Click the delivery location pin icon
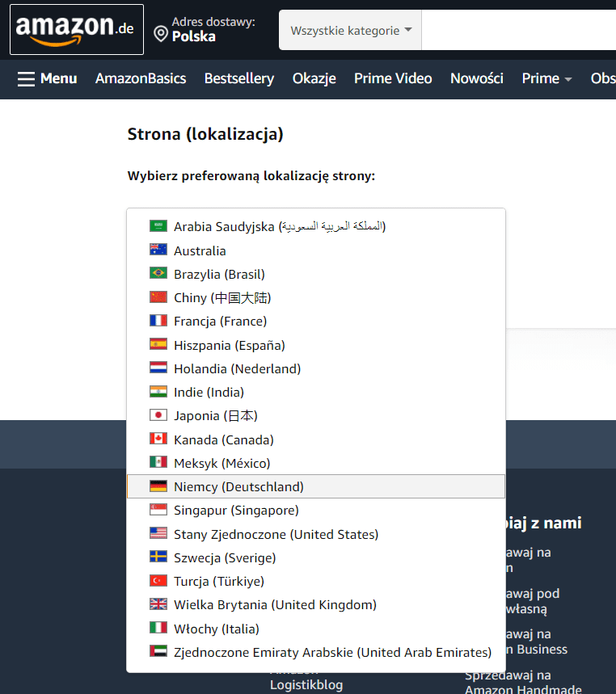 [160, 34]
